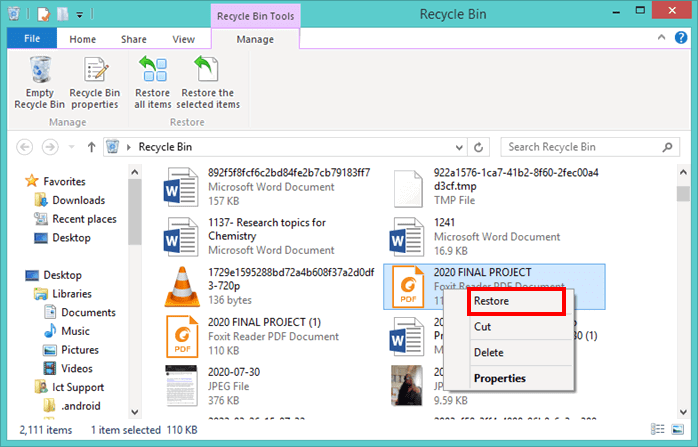Switch to Large icons view in status bar

click(678, 429)
